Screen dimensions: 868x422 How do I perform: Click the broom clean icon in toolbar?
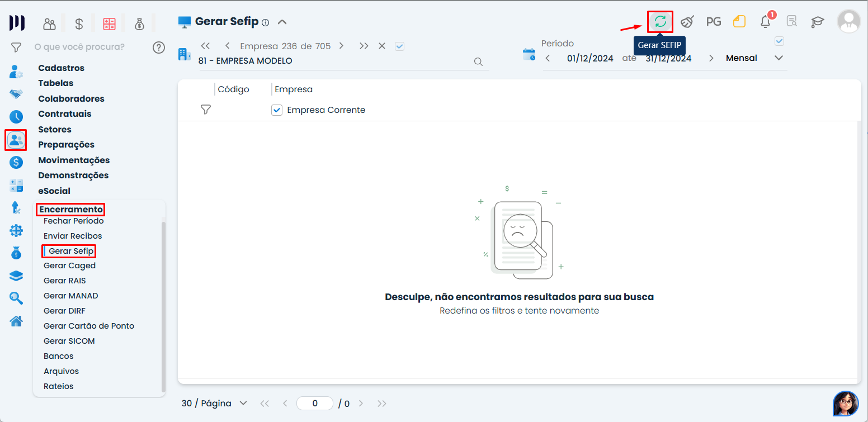point(687,22)
